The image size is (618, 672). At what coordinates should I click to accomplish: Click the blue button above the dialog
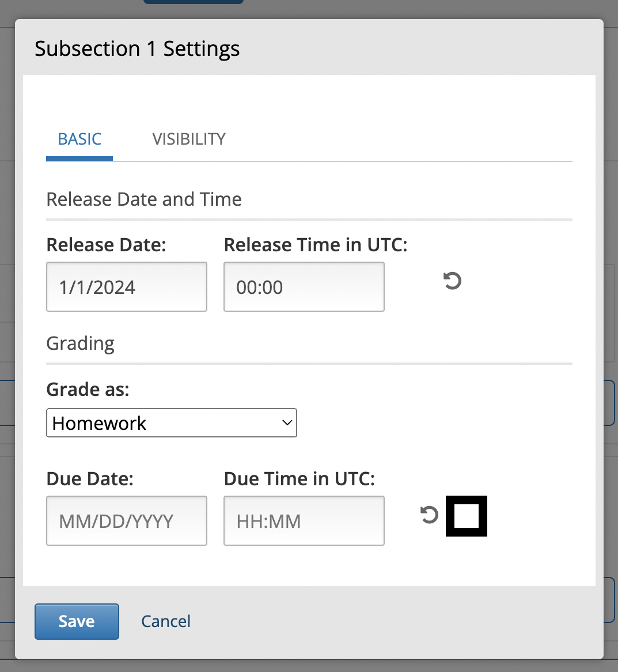193,2
